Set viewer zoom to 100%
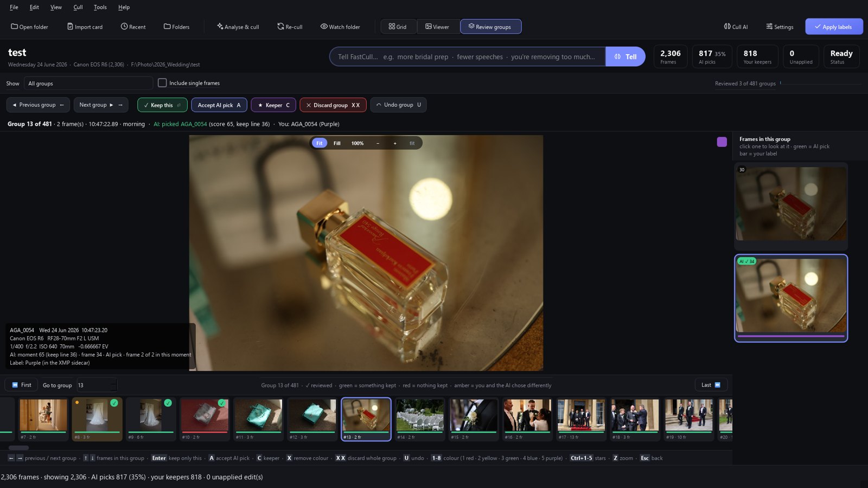 point(358,143)
